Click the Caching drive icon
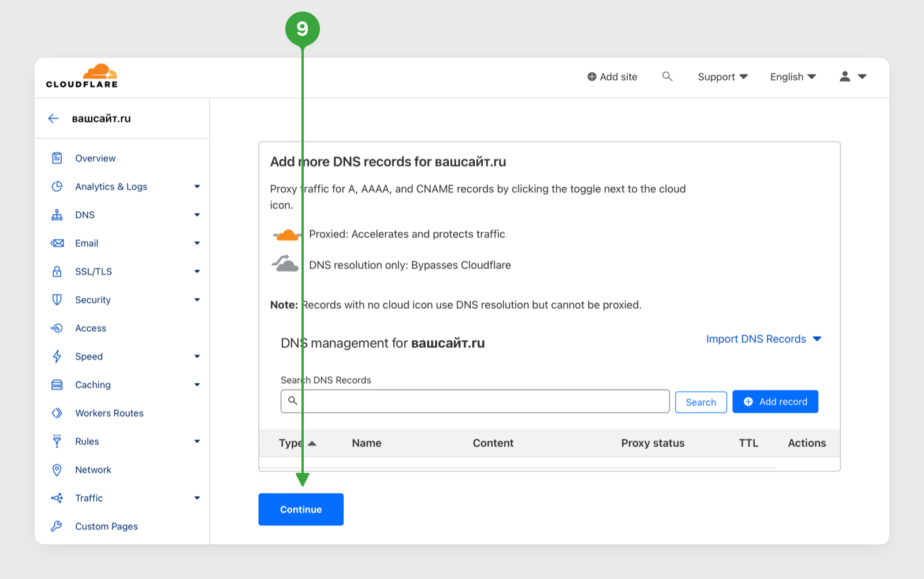 (57, 384)
